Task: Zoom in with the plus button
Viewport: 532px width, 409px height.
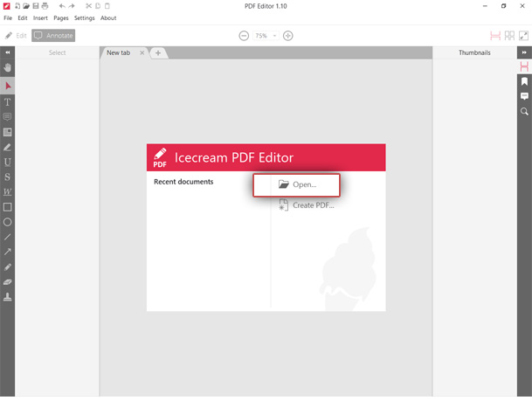Action: click(x=287, y=36)
